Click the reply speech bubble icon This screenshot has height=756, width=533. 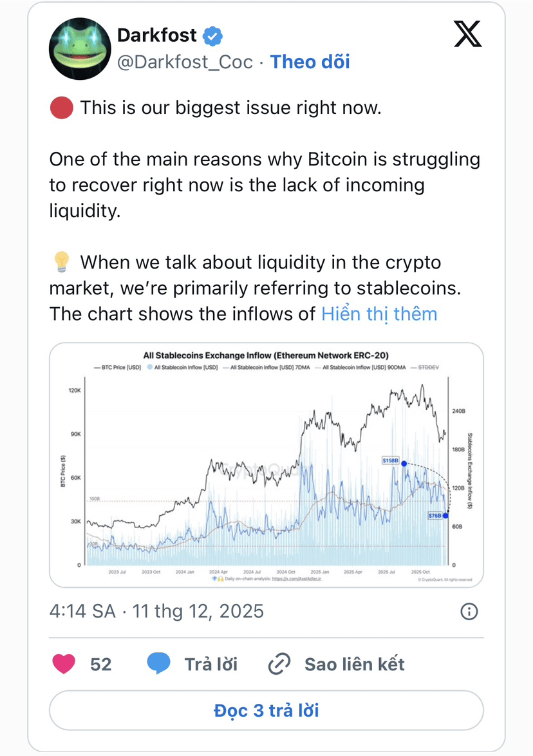click(158, 664)
